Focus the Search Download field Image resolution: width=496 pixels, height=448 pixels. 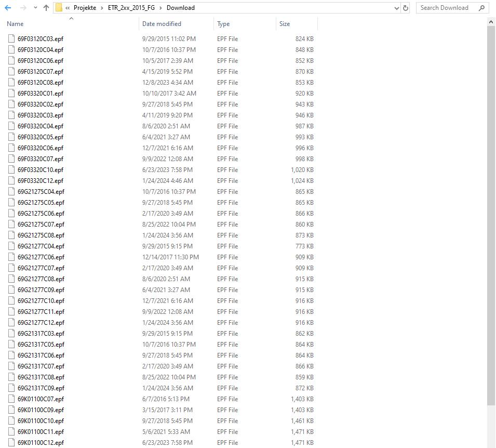(452, 8)
